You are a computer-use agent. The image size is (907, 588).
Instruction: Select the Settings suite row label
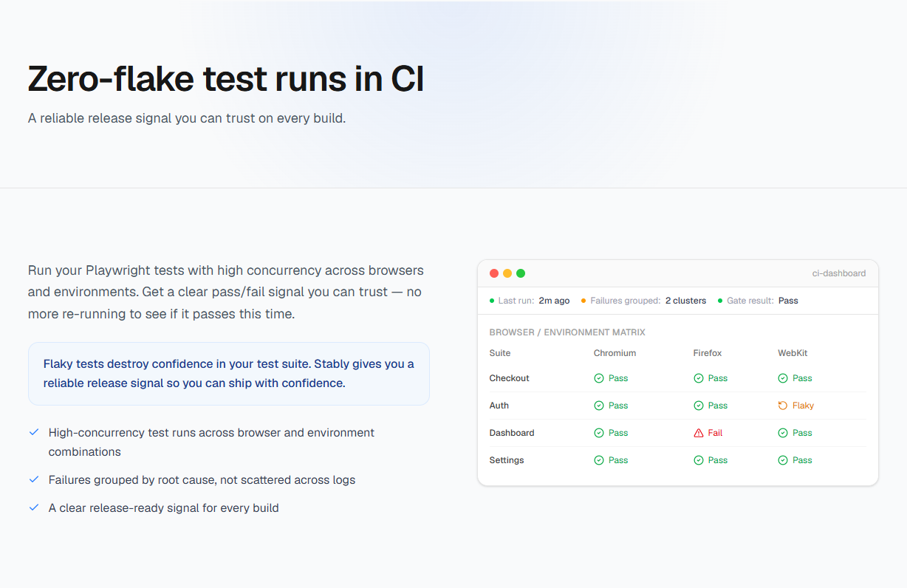pyautogui.click(x=507, y=460)
